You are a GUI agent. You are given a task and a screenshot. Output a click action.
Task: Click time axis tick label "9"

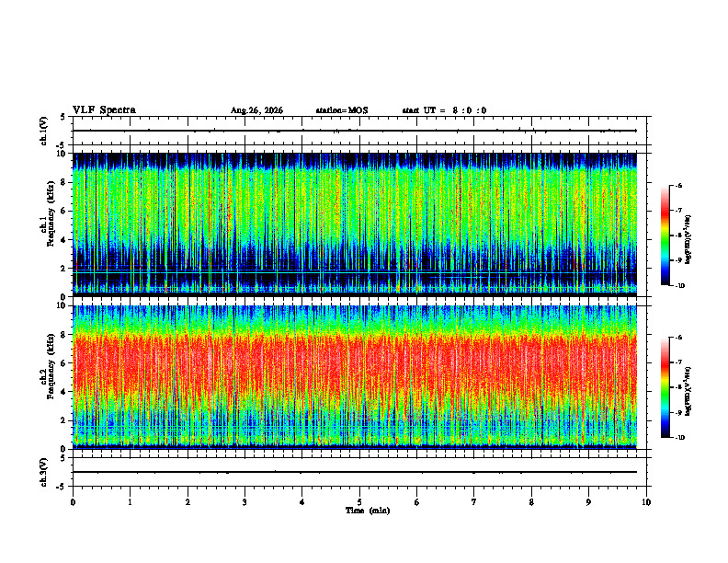click(588, 502)
